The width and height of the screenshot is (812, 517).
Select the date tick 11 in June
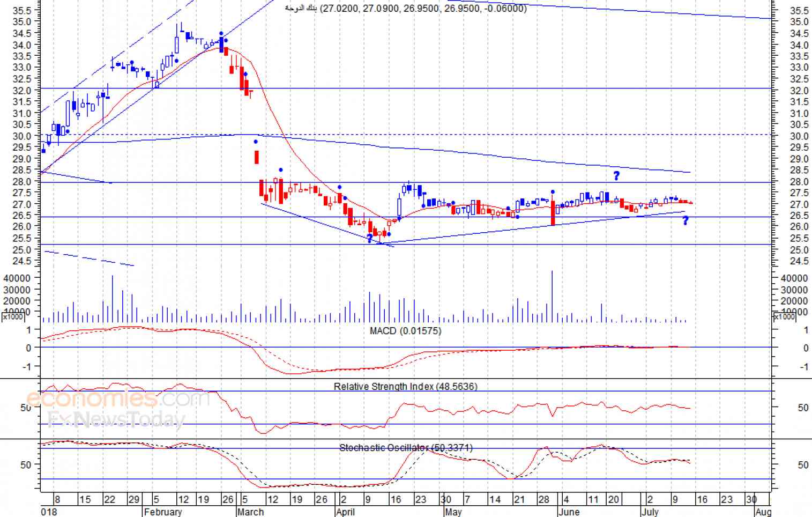click(593, 499)
